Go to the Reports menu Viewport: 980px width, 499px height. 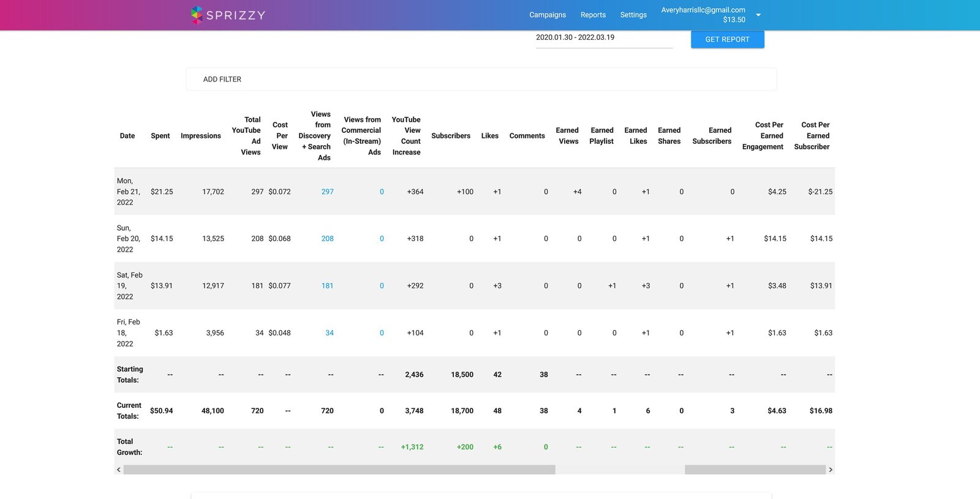click(593, 15)
